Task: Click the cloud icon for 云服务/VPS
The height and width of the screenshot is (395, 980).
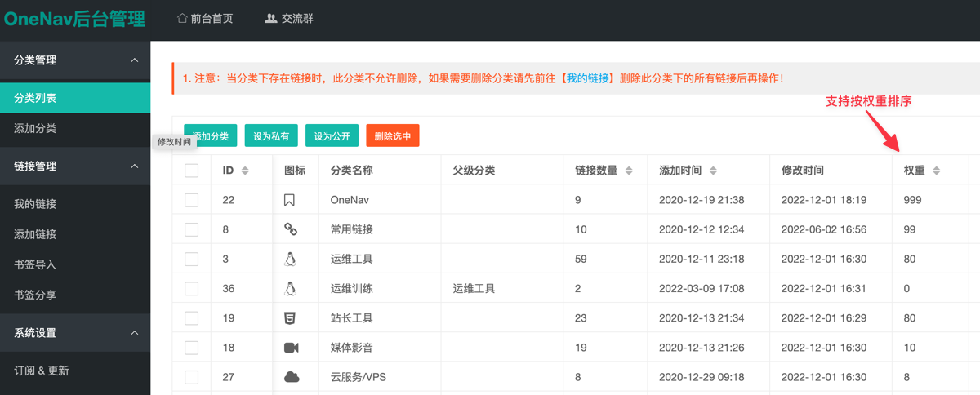Action: [x=292, y=377]
